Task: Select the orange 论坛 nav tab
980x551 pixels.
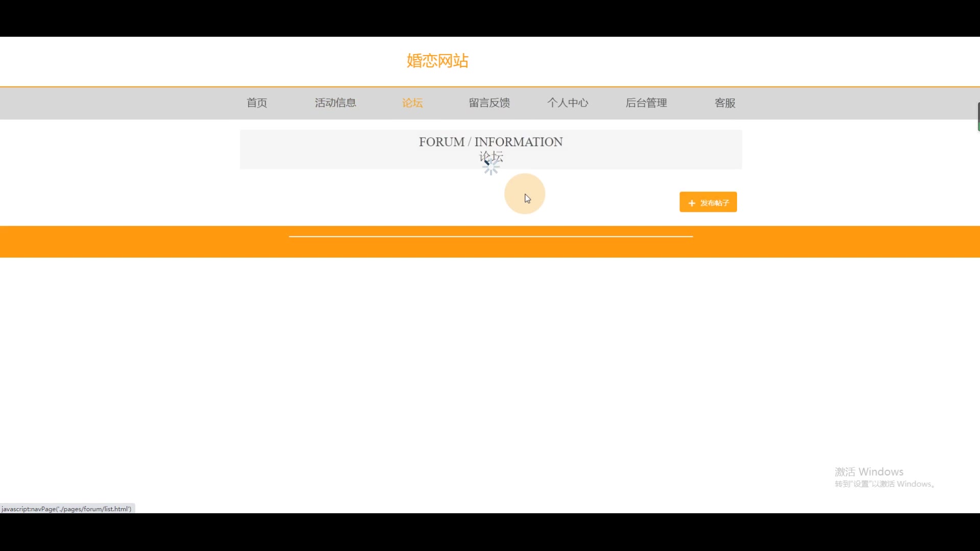Action: tap(412, 103)
